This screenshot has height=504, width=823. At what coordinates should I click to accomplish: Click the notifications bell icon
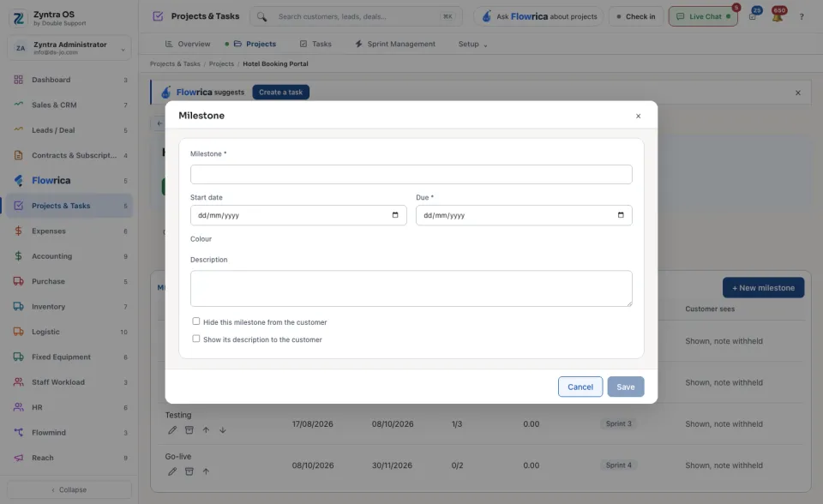point(778,16)
